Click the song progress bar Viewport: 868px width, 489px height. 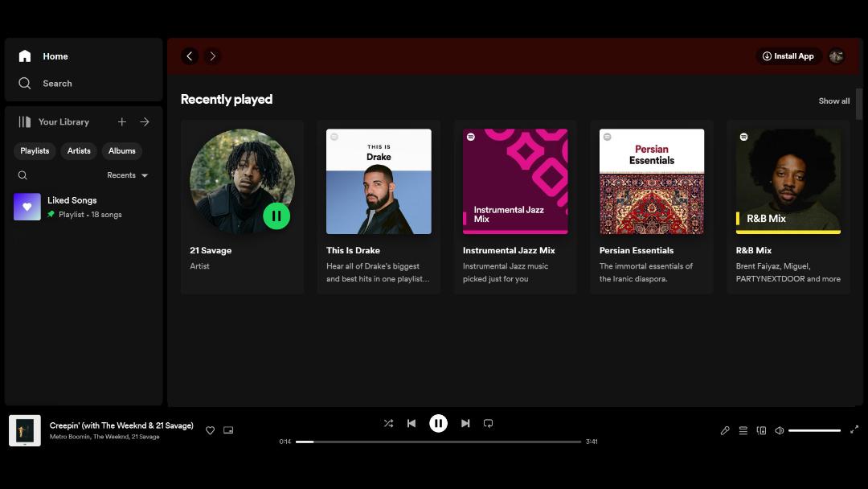coord(438,442)
